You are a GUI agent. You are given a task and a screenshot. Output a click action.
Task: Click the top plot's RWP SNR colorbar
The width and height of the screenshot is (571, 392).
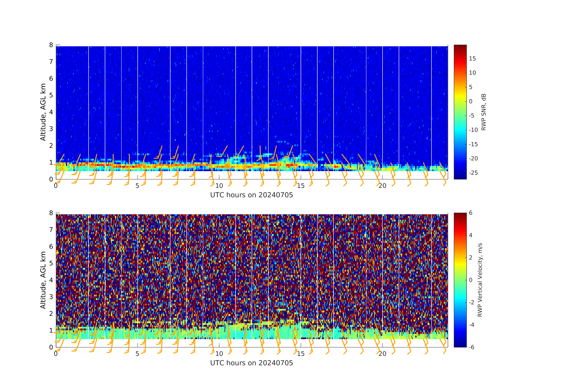pyautogui.click(x=460, y=112)
